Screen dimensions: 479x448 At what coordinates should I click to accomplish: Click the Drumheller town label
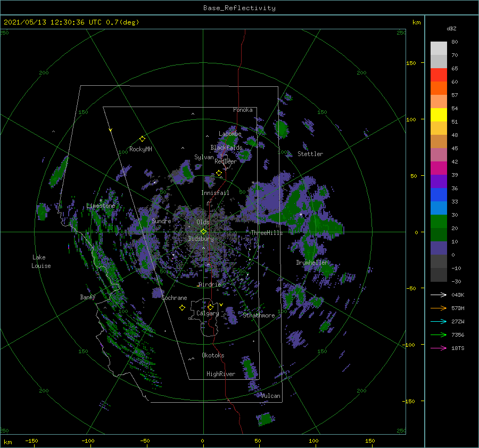[x=312, y=263]
